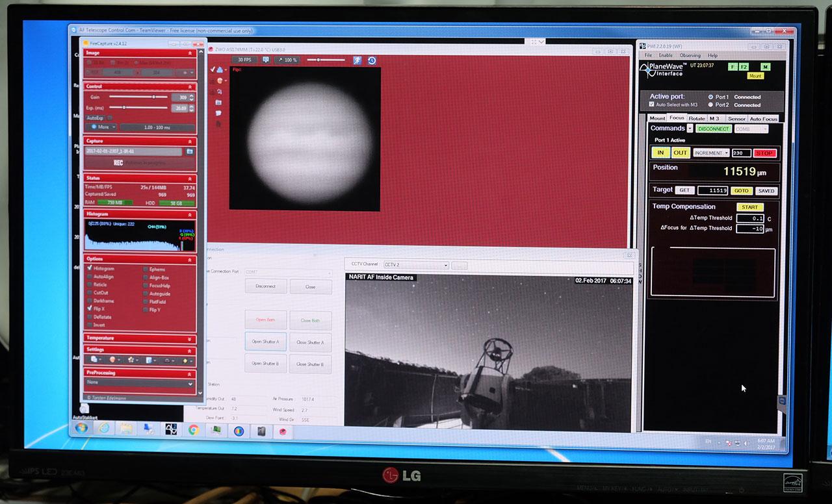Switch to the Rotate tab
The image size is (832, 504).
click(697, 118)
